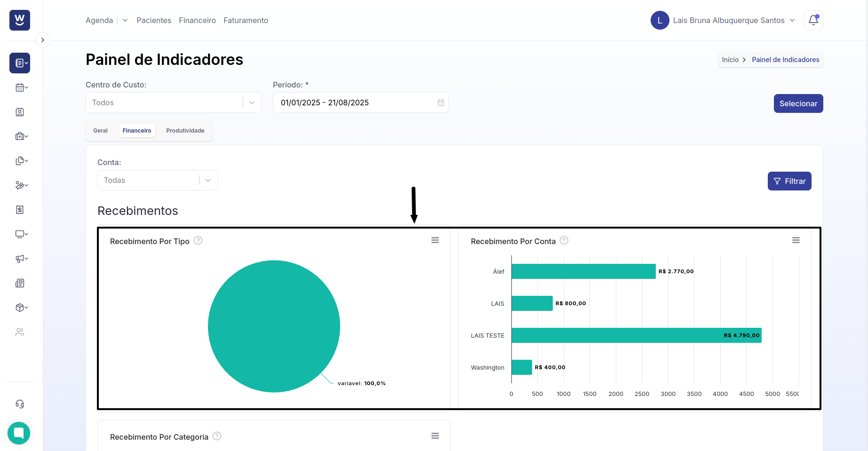Switch to the Produtividade tab
The width and height of the screenshot is (868, 451).
[185, 131]
